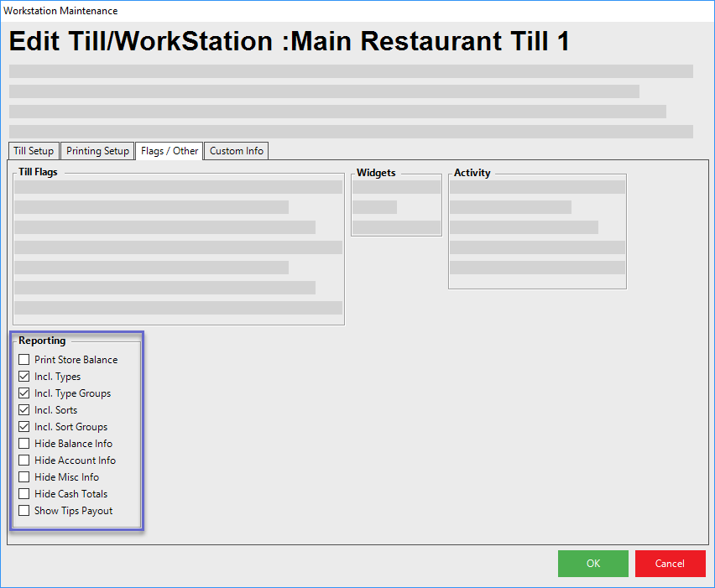Click the Workstation Maintenance title bar
This screenshot has height=588, width=715.
(336, 11)
